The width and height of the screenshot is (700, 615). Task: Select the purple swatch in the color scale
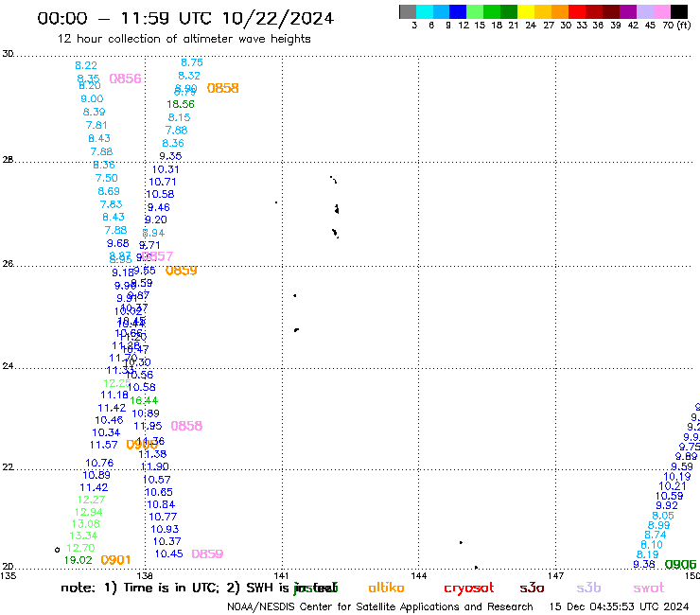628,11
